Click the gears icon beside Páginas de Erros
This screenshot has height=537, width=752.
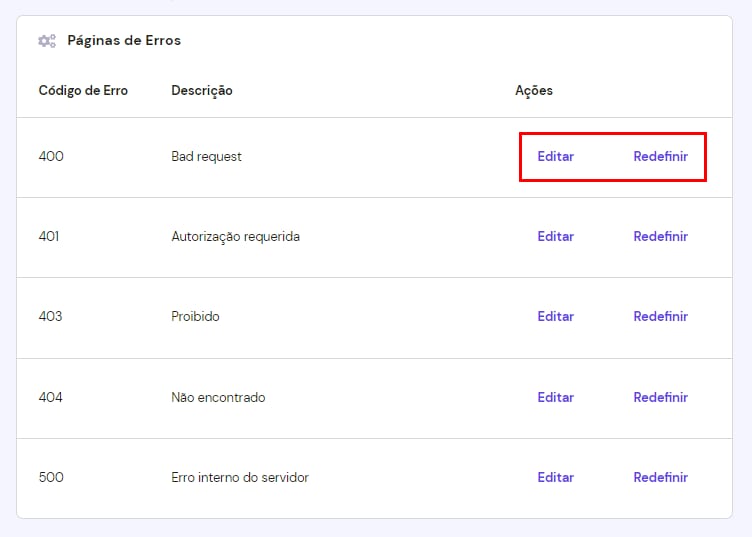coord(46,41)
